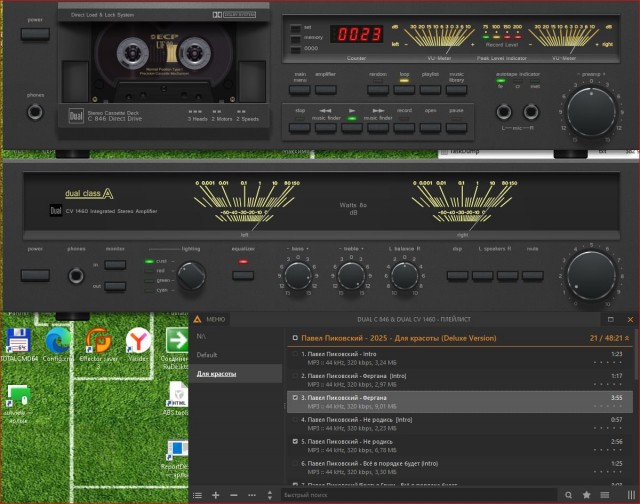The height and width of the screenshot is (504, 640).
Task: Click the rewind music finder button
Action: (326, 128)
